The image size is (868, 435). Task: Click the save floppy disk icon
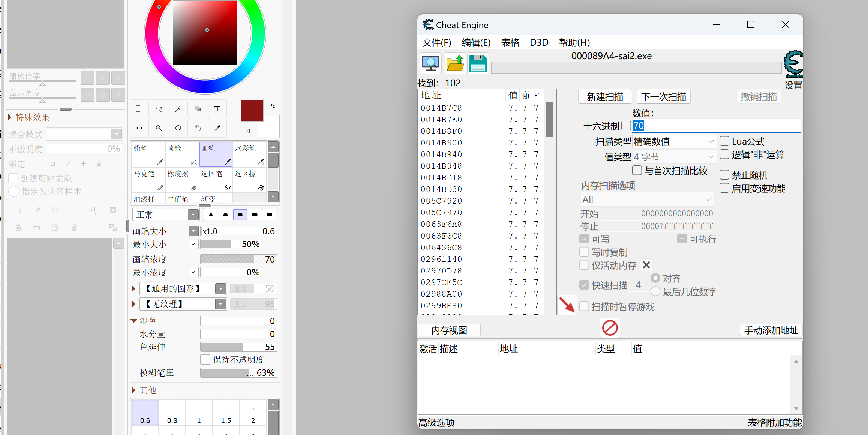click(478, 64)
